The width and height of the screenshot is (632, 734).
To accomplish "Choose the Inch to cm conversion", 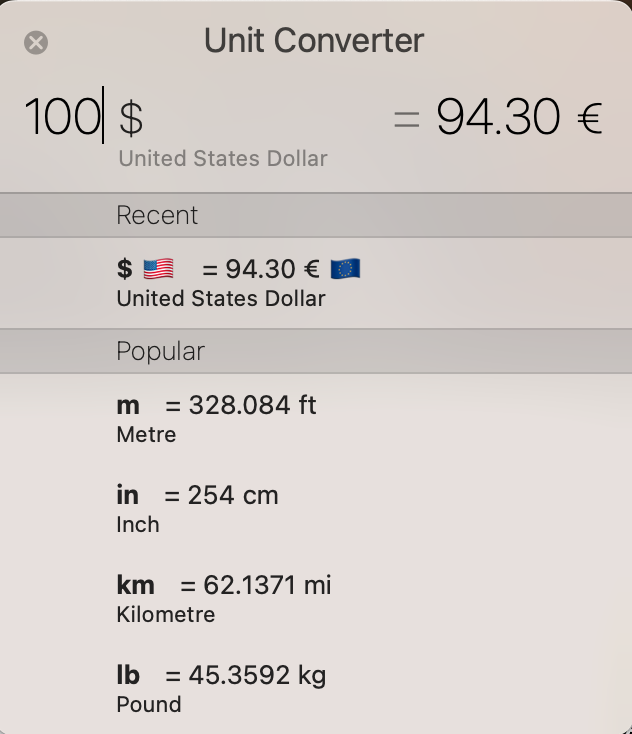I will 316,508.
